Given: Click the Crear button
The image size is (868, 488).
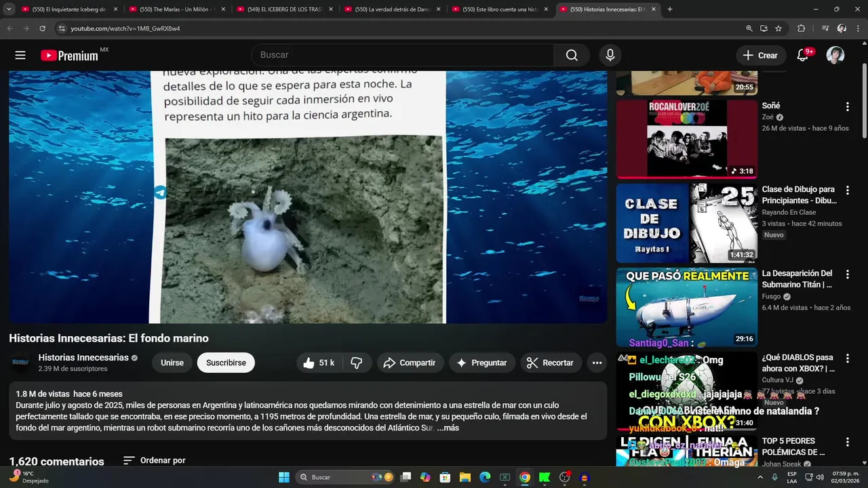Looking at the screenshot, I should pos(760,56).
